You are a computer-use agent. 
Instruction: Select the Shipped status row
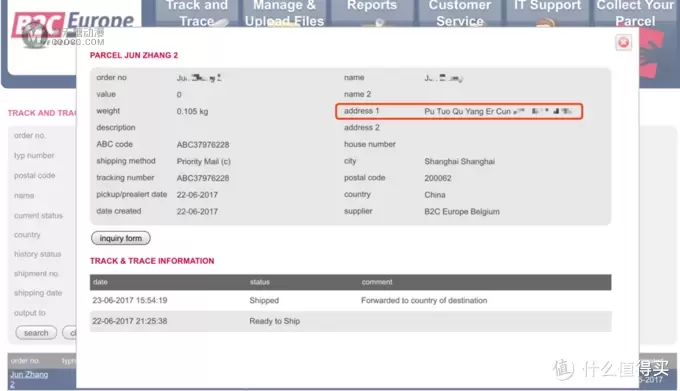coord(350,300)
